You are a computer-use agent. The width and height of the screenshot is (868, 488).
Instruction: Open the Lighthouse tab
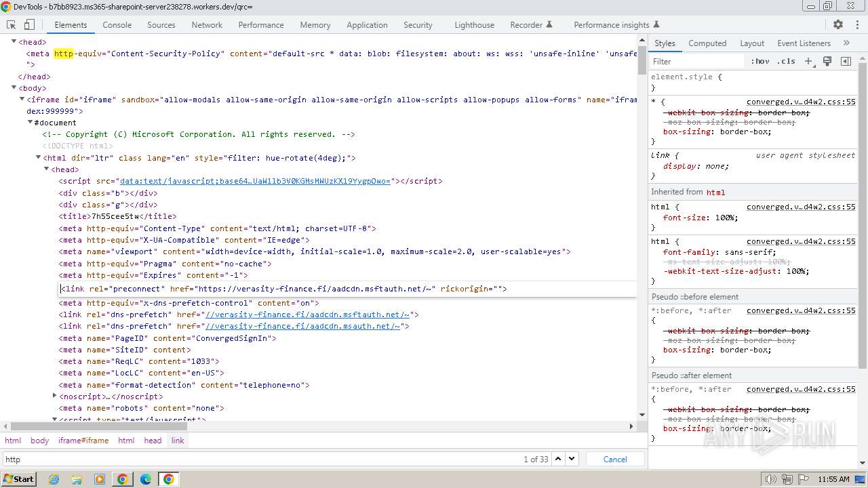point(474,25)
